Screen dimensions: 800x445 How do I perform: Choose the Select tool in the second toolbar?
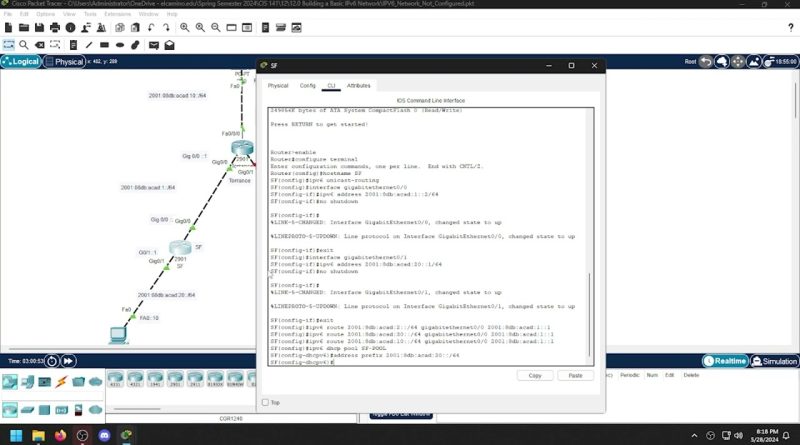(9, 45)
